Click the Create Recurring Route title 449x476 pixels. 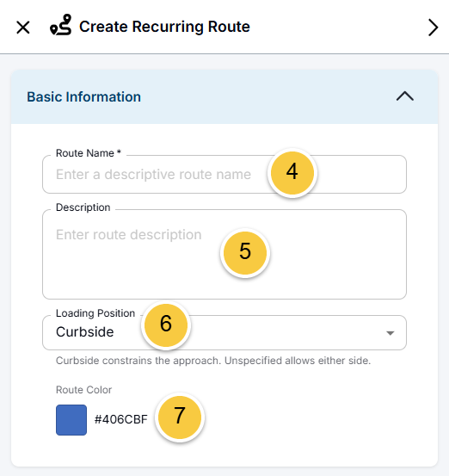(x=164, y=27)
